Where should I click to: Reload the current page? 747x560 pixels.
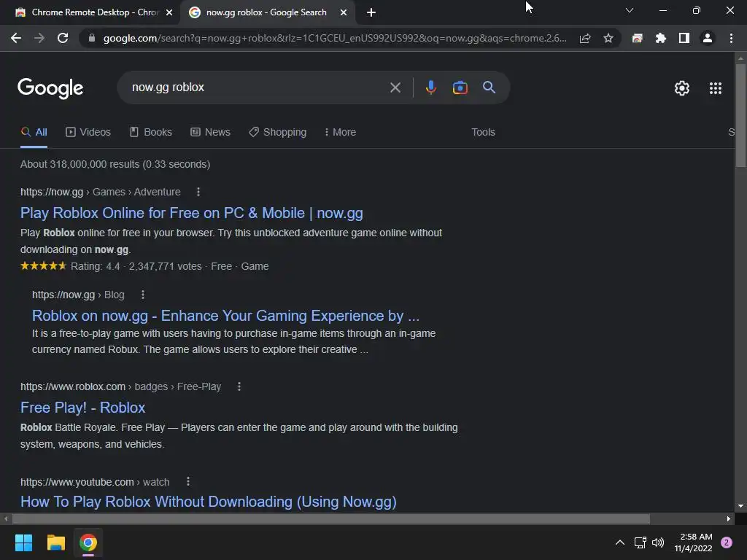[63, 38]
